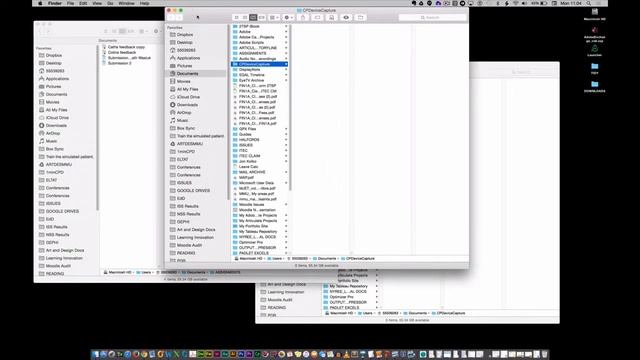Expand the MAIL ARCHIVE folder arrow

pyautogui.click(x=286, y=172)
